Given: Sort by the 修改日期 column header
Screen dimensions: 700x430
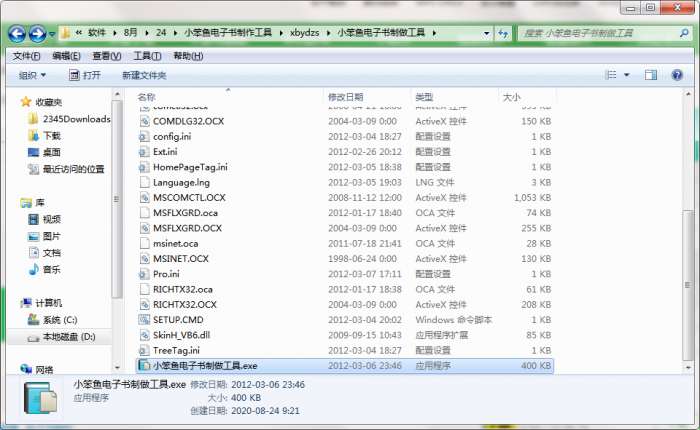Looking at the screenshot, I should [346, 97].
